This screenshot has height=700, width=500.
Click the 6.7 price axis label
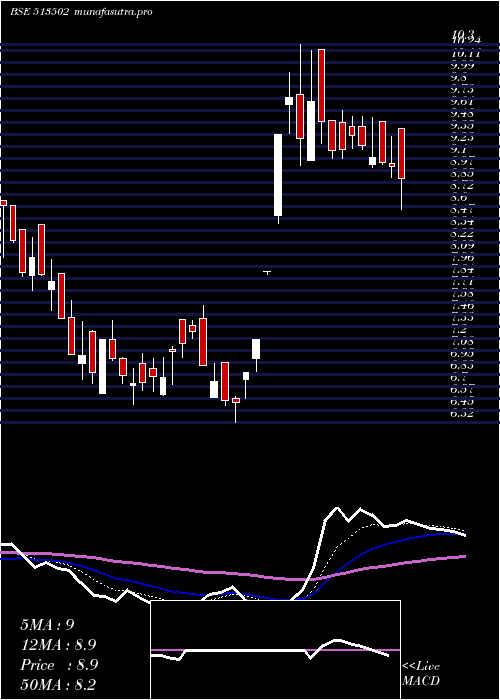pos(461,379)
